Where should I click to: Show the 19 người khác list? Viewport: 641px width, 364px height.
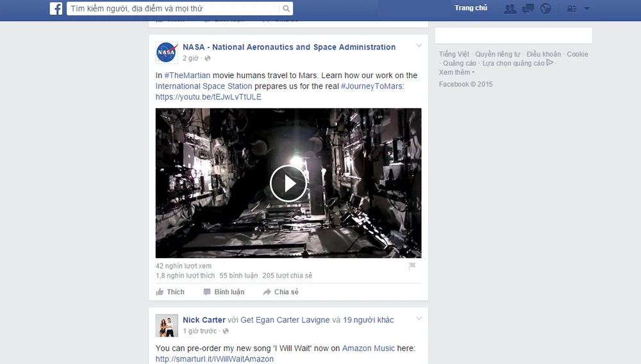369,320
